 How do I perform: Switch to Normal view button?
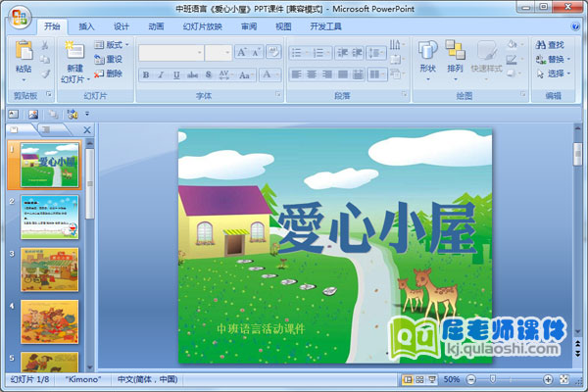(x=407, y=379)
